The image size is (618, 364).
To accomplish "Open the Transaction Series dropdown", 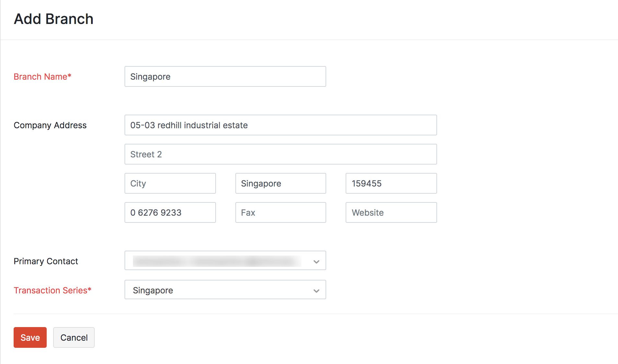I will (217, 290).
